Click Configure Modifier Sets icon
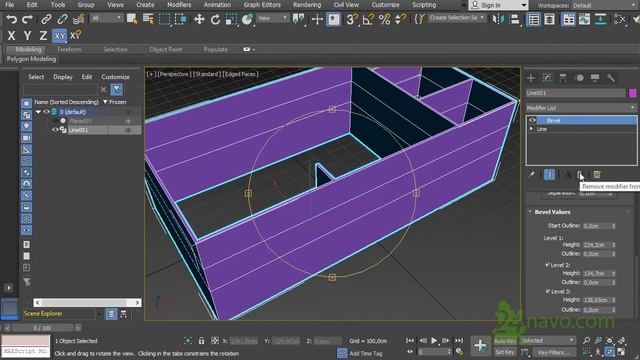This screenshot has width=640, height=360. click(x=597, y=175)
